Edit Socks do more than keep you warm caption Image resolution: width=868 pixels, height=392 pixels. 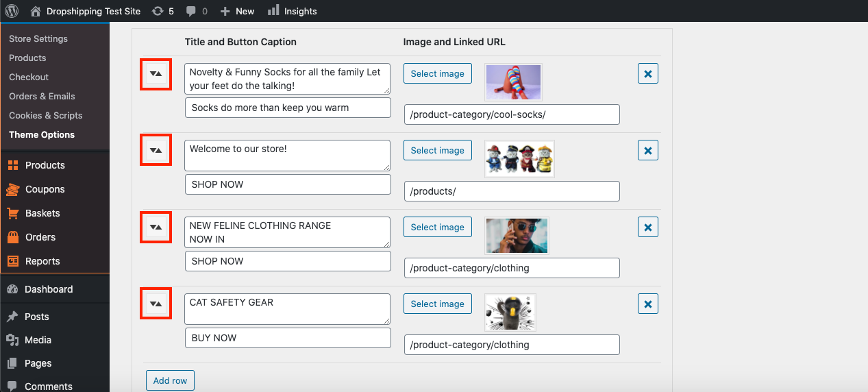288,108
